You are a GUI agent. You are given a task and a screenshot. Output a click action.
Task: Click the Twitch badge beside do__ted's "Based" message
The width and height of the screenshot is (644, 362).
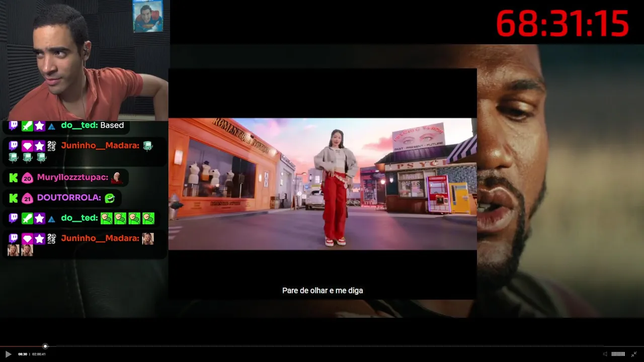(14, 125)
